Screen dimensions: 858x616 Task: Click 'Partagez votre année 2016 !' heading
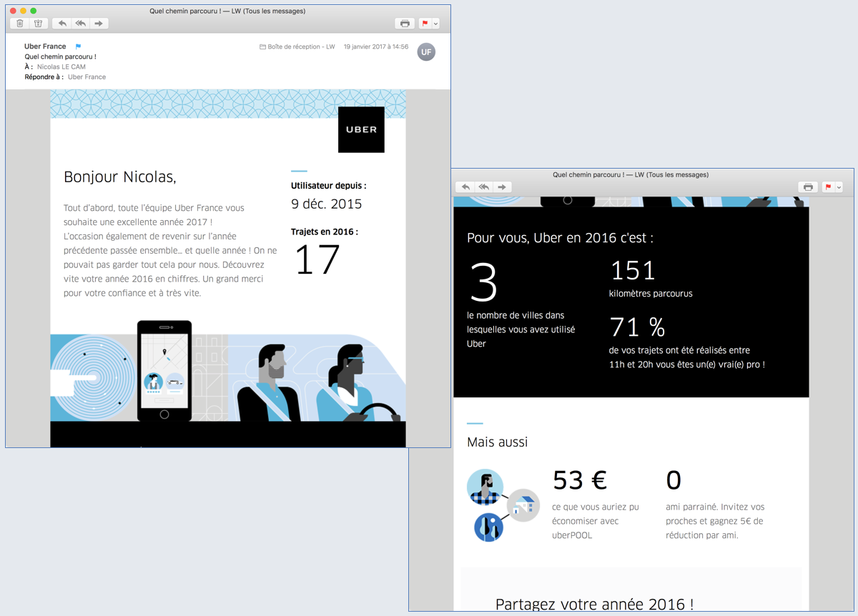pyautogui.click(x=594, y=605)
